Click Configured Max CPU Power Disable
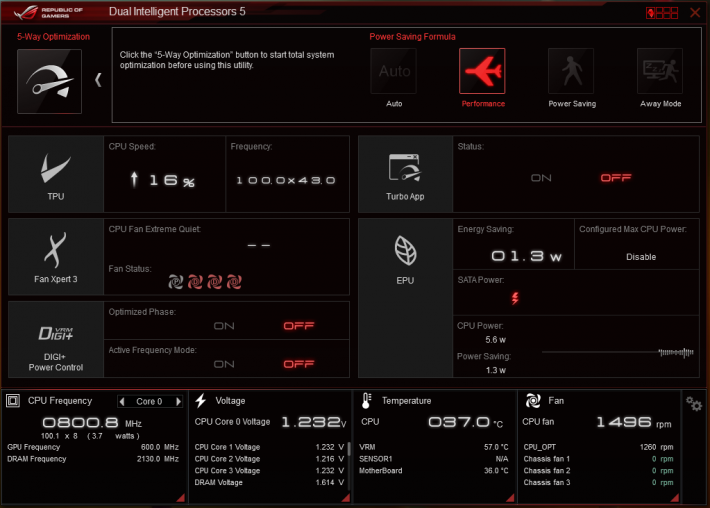Viewport: 710px width, 508px height. click(641, 257)
